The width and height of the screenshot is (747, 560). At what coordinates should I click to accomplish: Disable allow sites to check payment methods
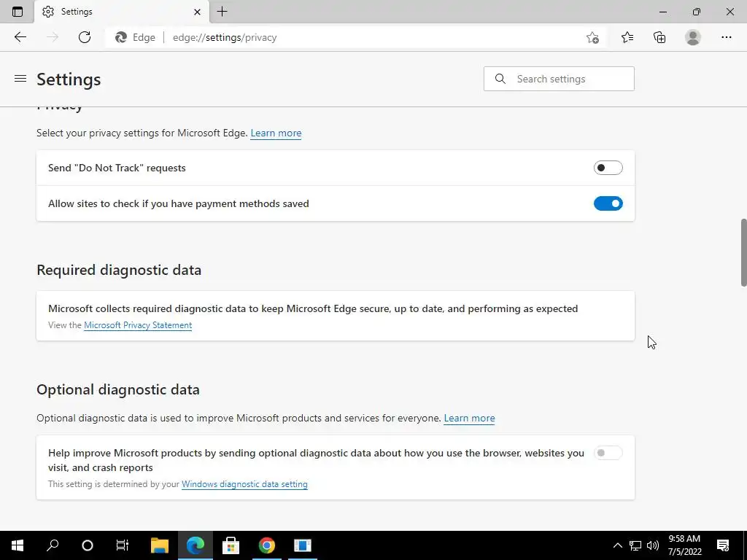click(x=608, y=203)
